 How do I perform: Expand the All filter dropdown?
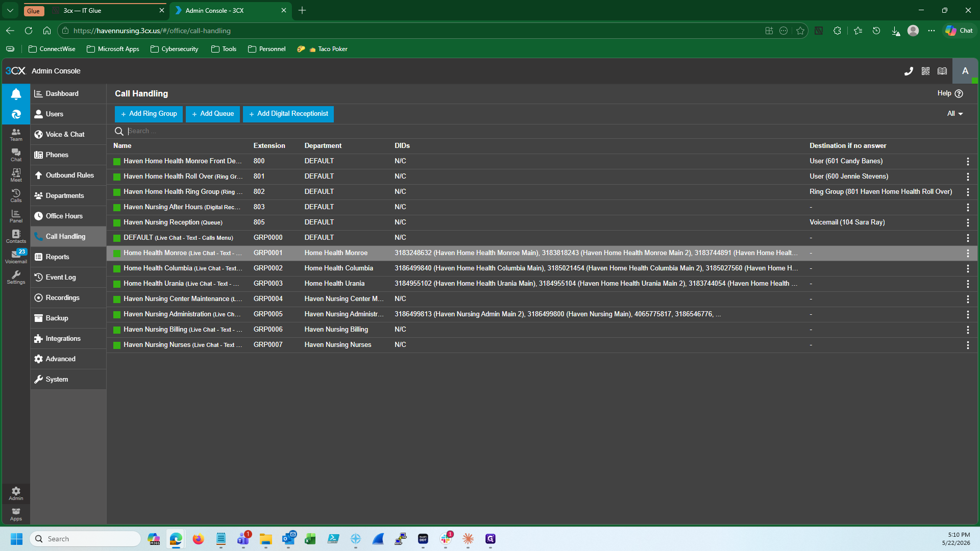pyautogui.click(x=955, y=114)
